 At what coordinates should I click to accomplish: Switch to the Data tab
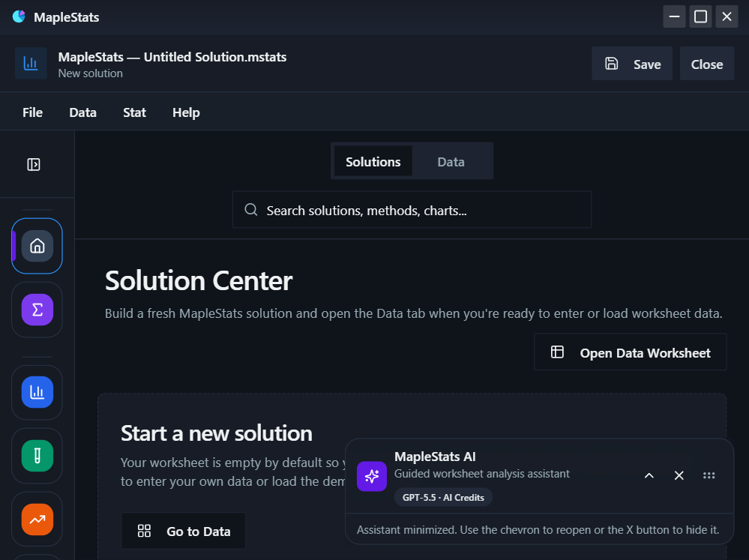(451, 161)
